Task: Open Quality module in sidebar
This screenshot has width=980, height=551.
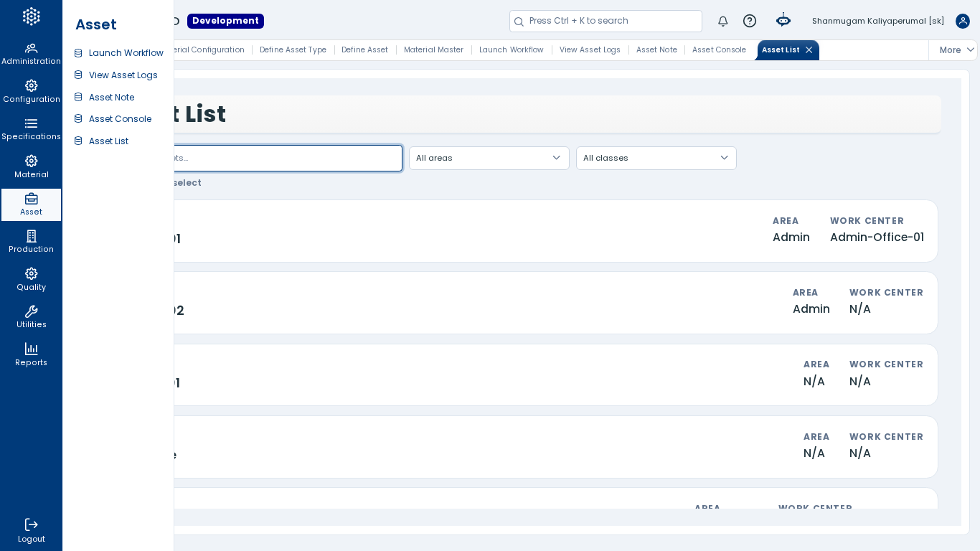Action: pyautogui.click(x=31, y=280)
